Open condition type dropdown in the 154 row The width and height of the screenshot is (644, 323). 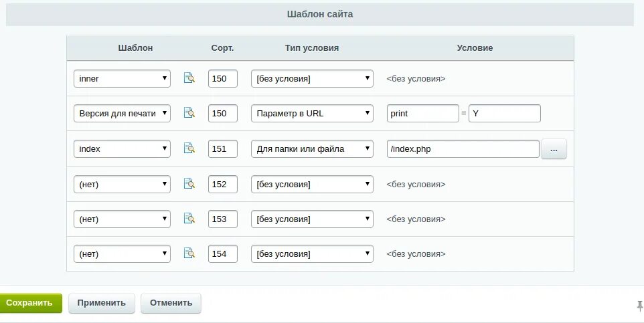[312, 253]
